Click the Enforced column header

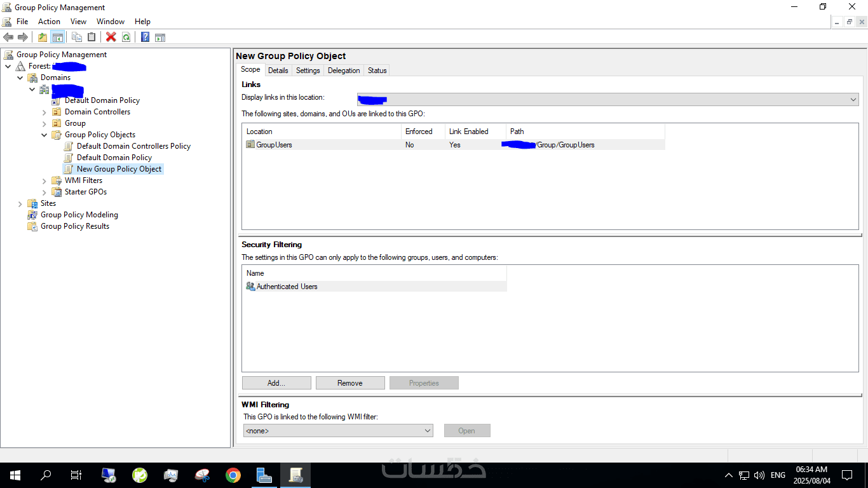423,132
